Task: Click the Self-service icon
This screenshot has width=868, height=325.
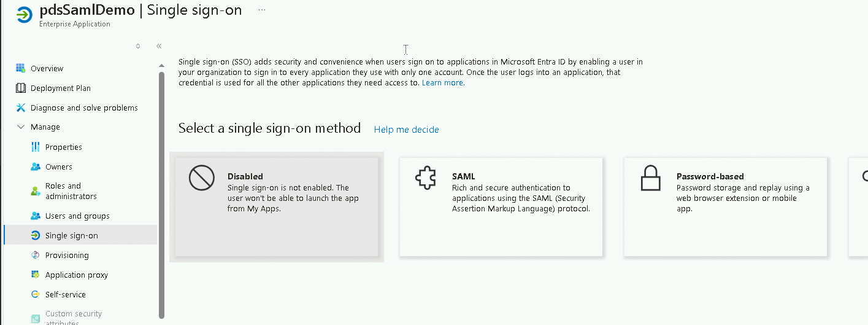Action: (36, 294)
